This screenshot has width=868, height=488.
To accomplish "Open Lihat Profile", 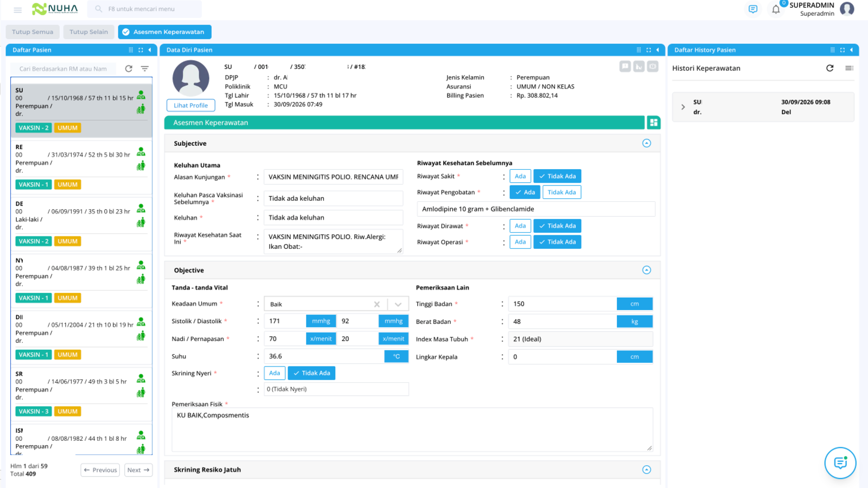I will (x=190, y=106).
